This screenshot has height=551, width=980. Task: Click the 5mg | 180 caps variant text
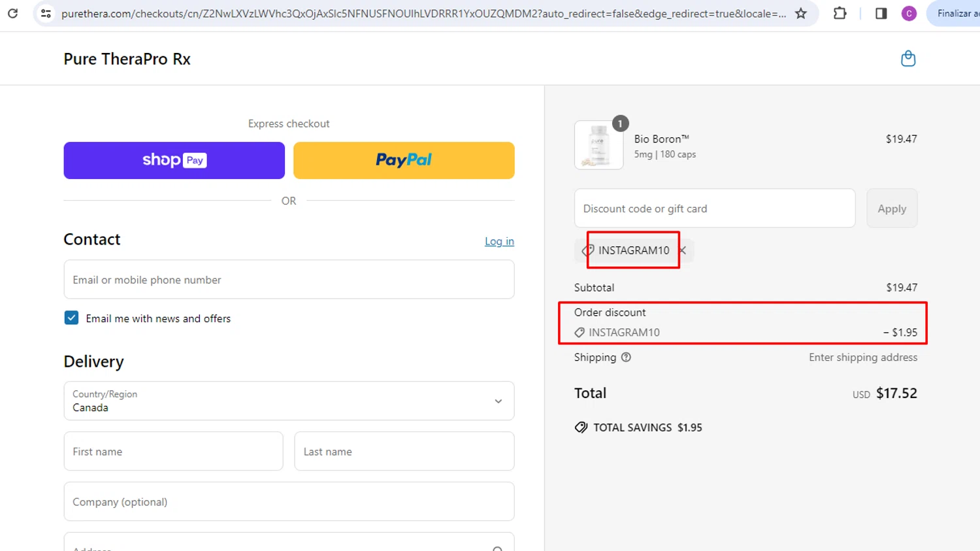(665, 154)
